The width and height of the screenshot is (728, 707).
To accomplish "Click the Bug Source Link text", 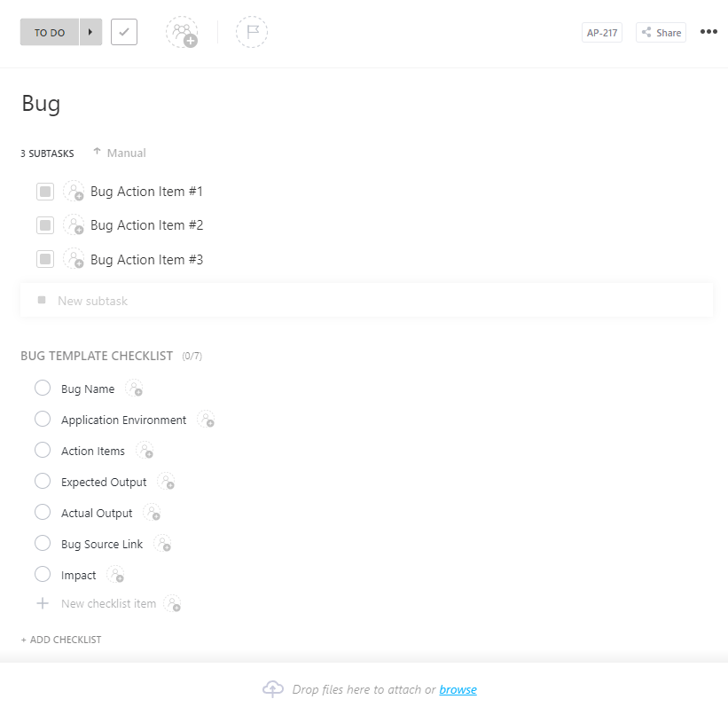I will (102, 544).
